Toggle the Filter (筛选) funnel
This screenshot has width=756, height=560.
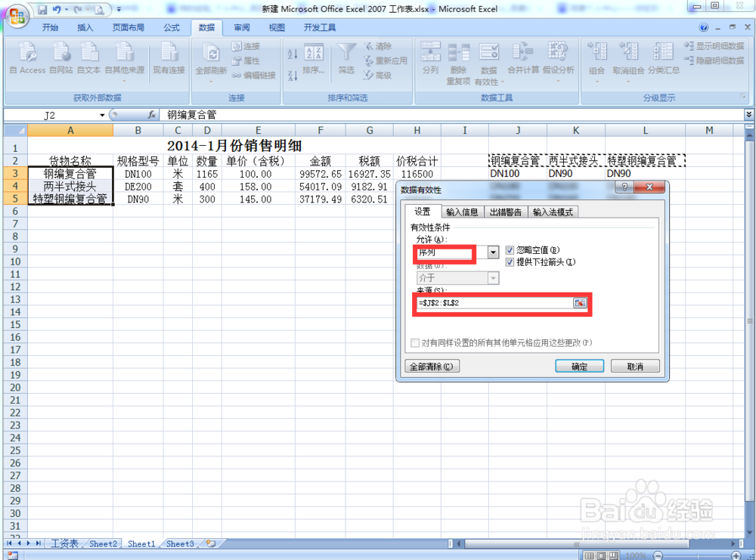(x=346, y=59)
